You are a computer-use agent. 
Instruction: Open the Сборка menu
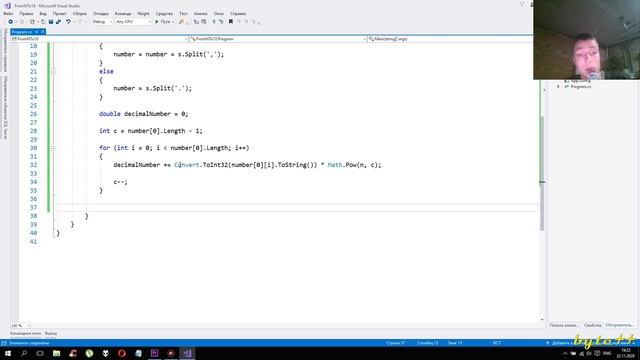80,13
